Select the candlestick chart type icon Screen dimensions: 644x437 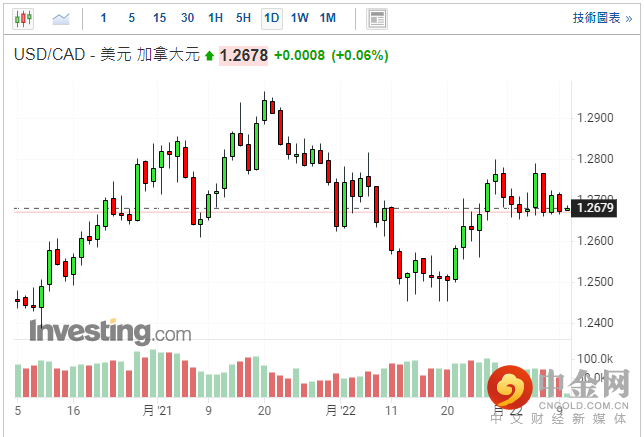(23, 18)
